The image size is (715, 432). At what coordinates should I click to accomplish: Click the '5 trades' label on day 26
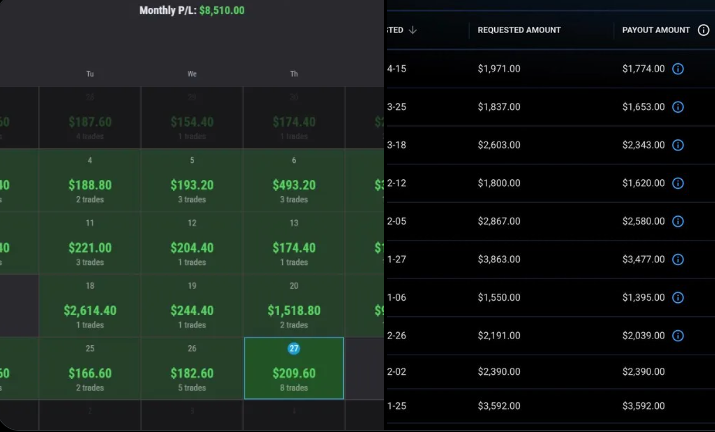(x=192, y=388)
